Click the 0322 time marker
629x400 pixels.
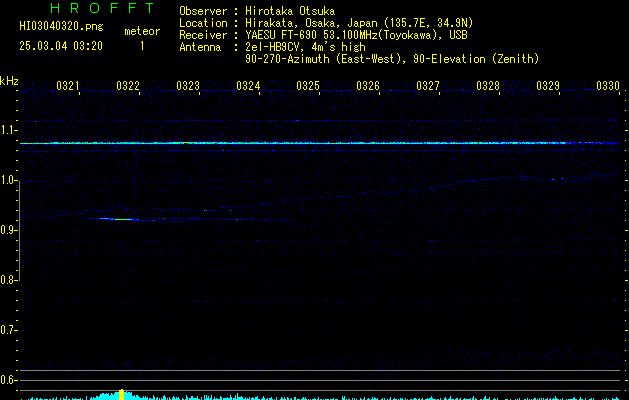pos(128,86)
